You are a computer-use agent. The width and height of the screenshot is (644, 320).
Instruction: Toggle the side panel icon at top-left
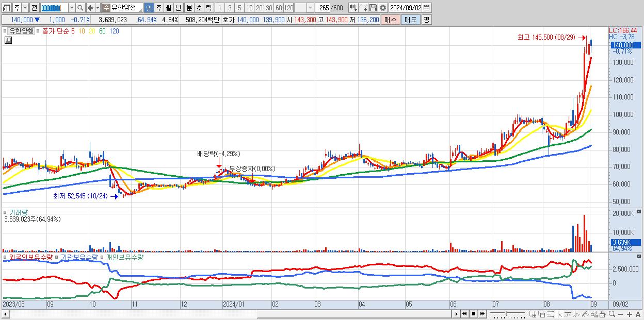pos(6,8)
